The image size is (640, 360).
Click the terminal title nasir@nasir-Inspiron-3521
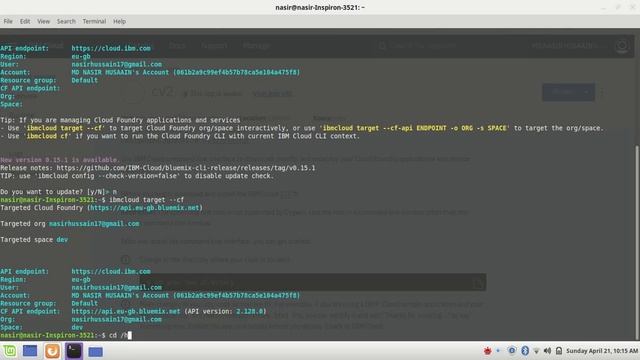click(320, 7)
